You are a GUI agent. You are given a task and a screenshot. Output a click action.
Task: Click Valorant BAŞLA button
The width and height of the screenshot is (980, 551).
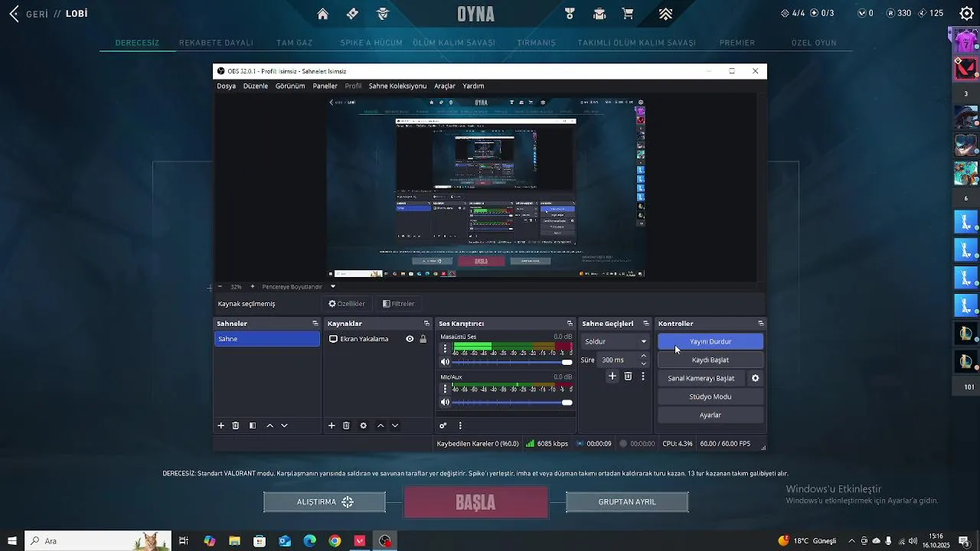476,503
